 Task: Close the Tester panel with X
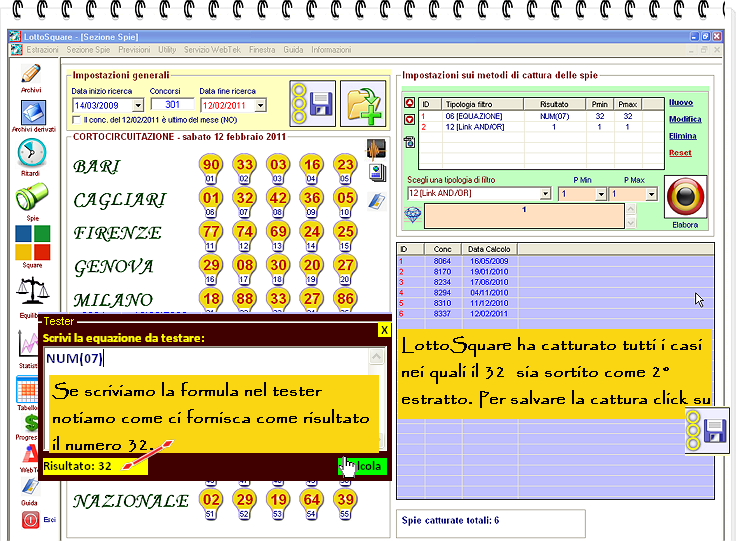click(384, 330)
